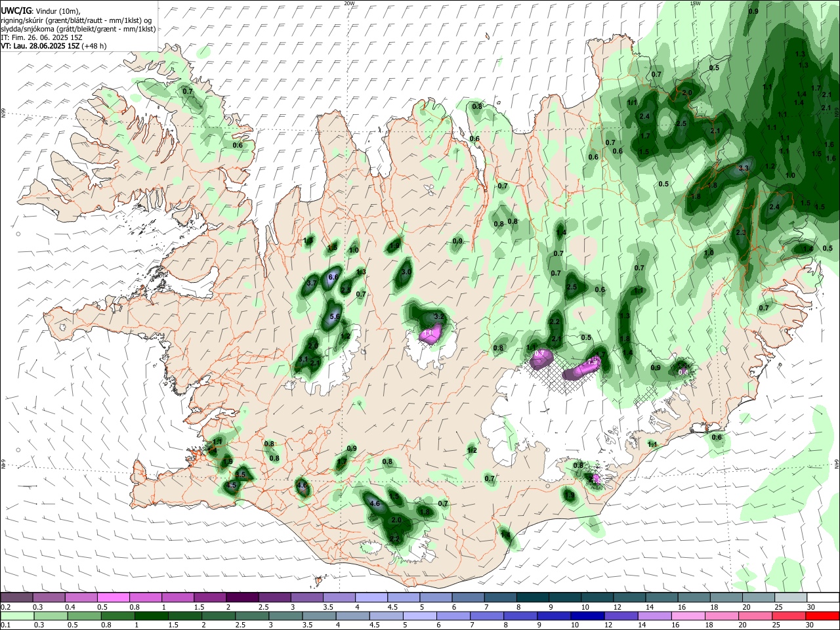
Task: Click the 2.3 precipitation value in the east
Action: click(x=741, y=233)
